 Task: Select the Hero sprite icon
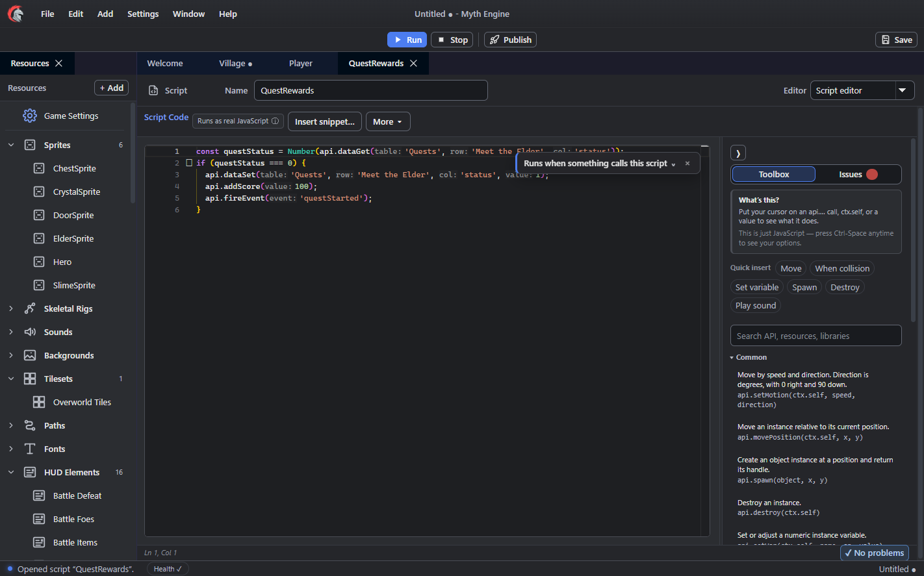[x=39, y=262]
